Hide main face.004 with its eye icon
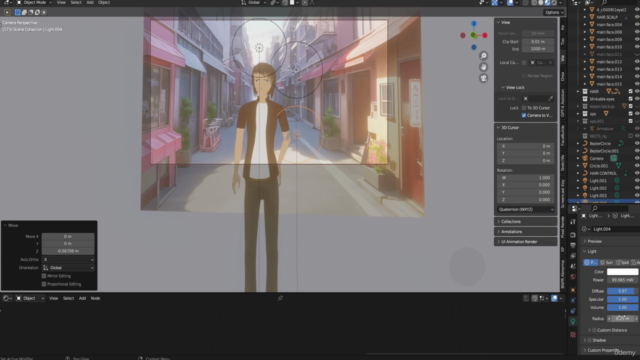The width and height of the screenshot is (640, 360). click(637, 24)
